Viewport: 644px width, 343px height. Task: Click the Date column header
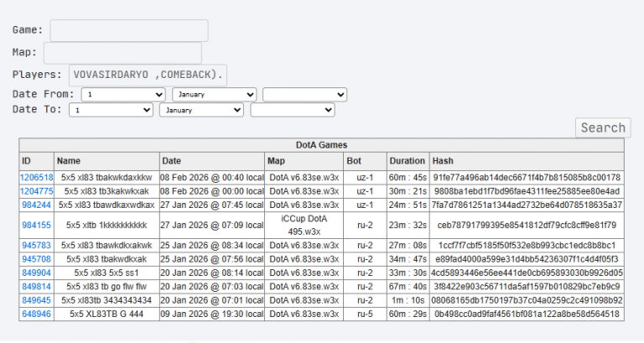click(x=212, y=161)
